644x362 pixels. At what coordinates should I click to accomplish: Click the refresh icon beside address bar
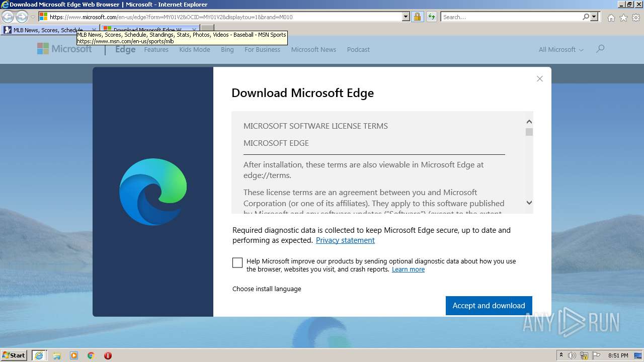tap(431, 17)
